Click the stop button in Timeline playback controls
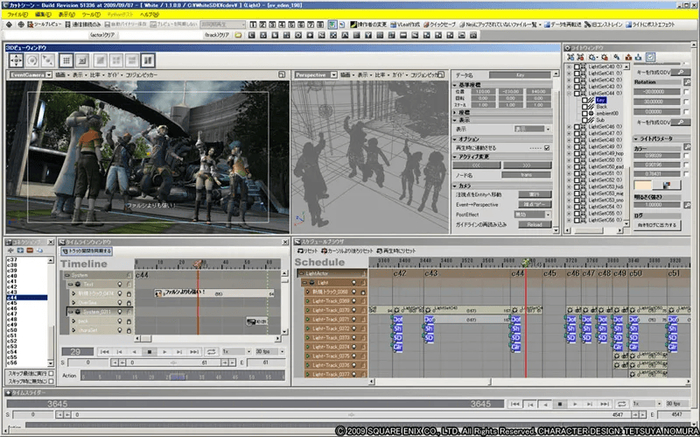The height and width of the screenshot is (437, 700). tap(149, 351)
